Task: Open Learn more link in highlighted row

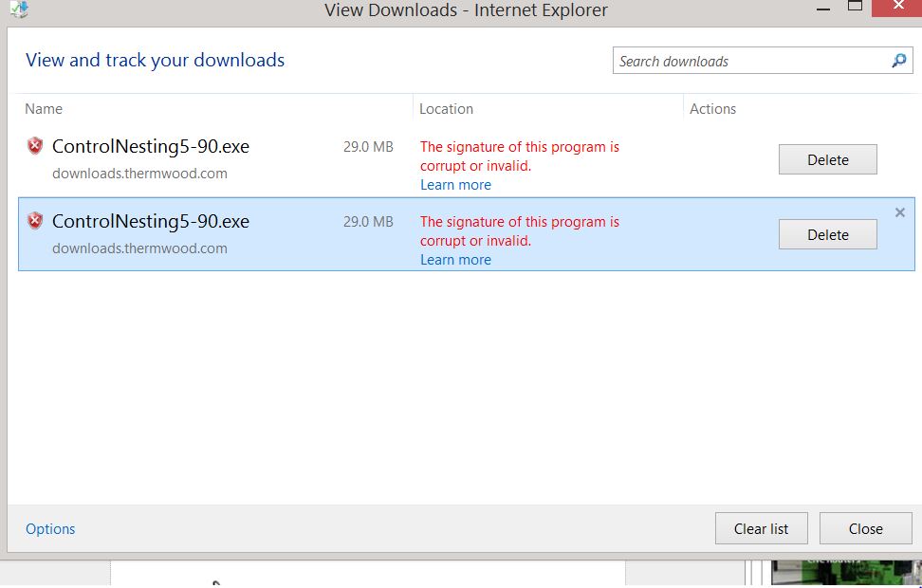Action: coord(455,260)
